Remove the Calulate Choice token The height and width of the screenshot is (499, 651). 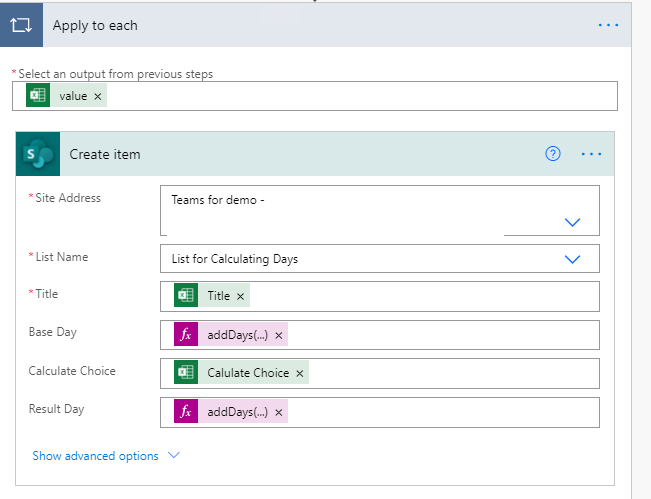[x=300, y=374]
